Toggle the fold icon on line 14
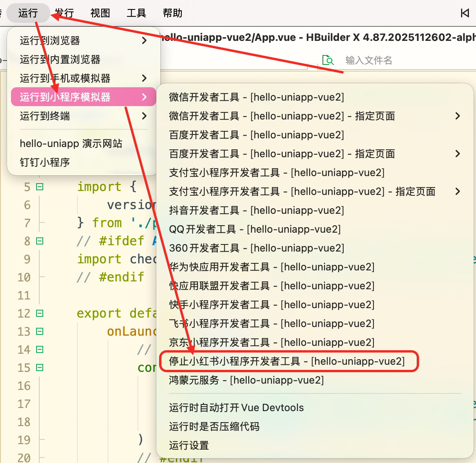 point(40,349)
